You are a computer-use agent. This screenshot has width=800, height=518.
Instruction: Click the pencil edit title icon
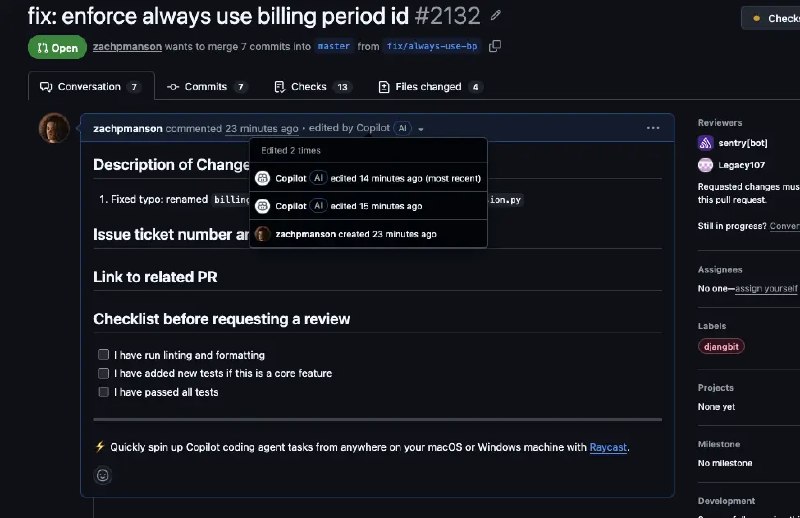click(x=496, y=16)
